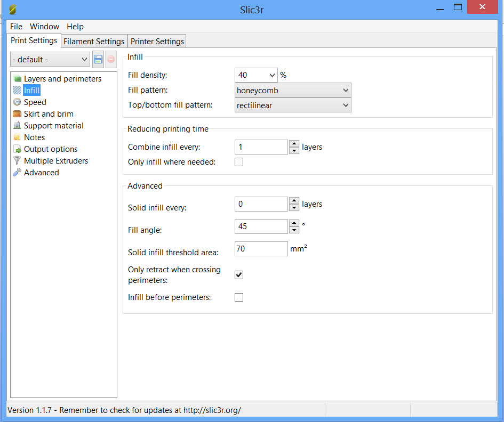Enable Infill before perimeters checkbox
Screen dimensions: 504x422
tap(239, 297)
